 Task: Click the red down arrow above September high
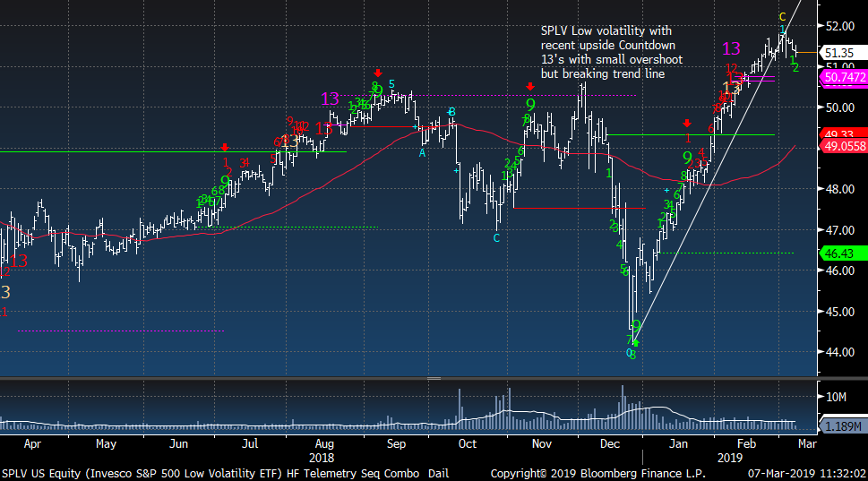(x=377, y=73)
